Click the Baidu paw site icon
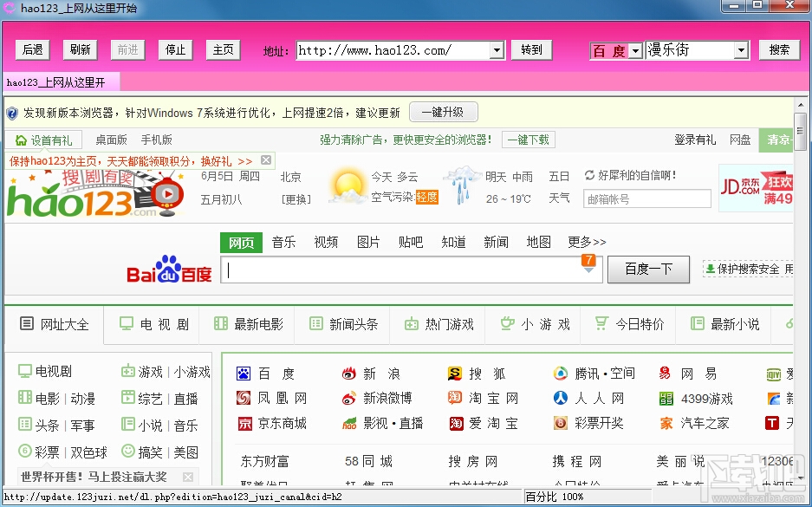Viewport: 812px width, 507px height. tap(243, 373)
